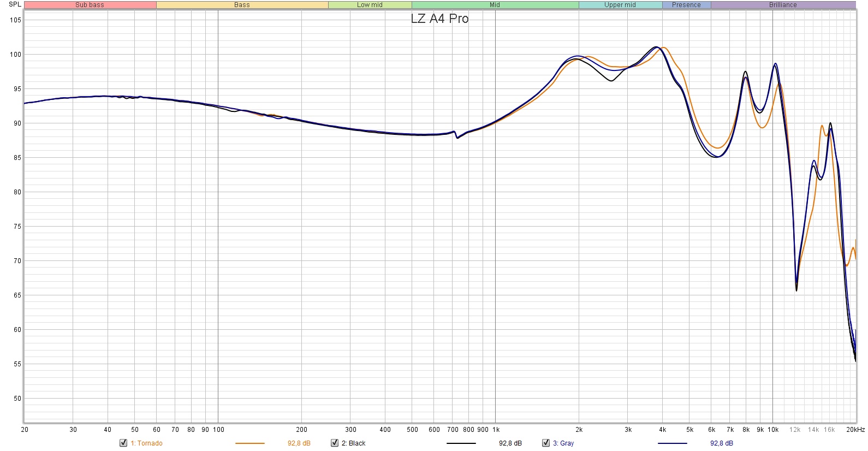Click the SPL axis label

[15, 4]
